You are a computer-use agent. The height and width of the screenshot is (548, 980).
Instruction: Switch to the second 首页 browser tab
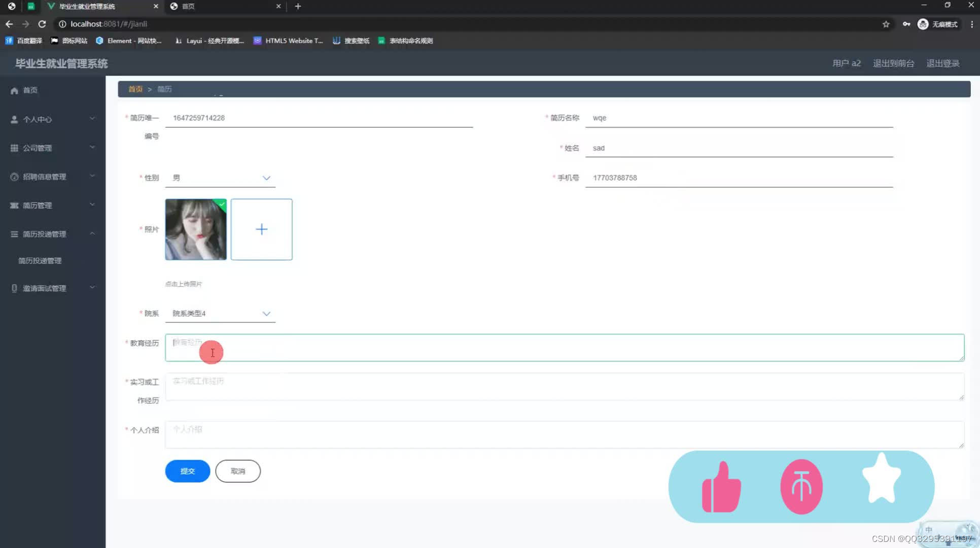point(226,6)
